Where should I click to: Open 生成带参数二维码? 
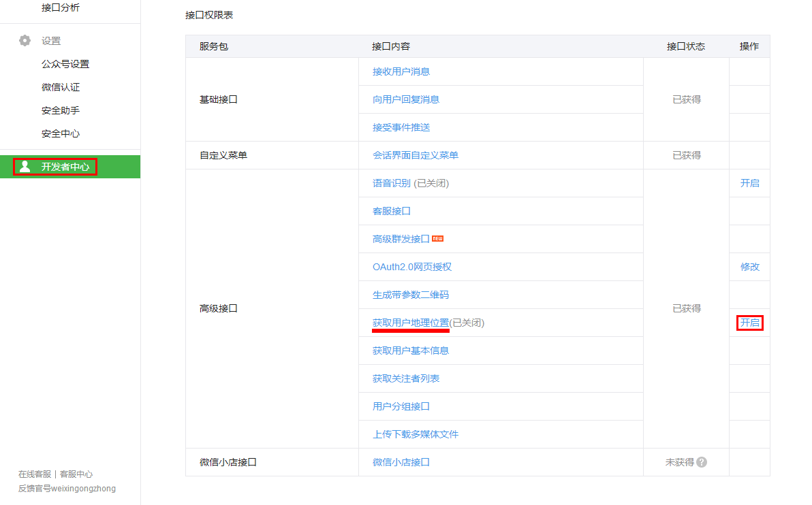pyautogui.click(x=410, y=294)
